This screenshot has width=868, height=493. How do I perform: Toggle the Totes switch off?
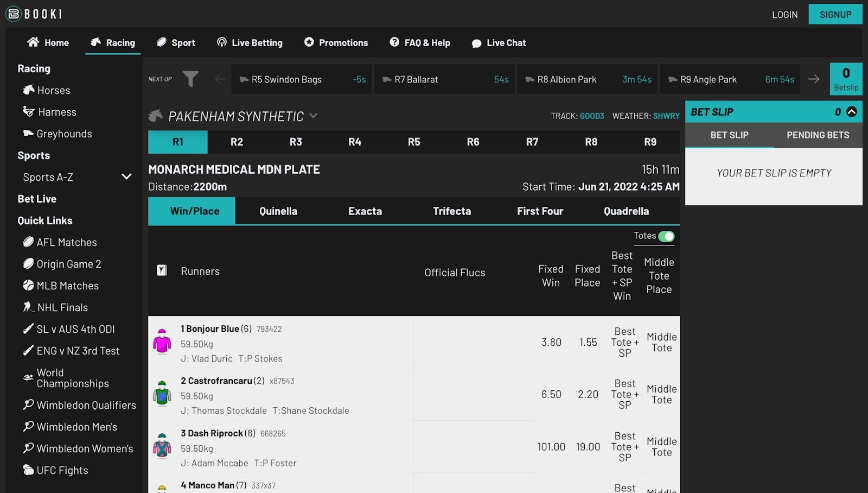point(667,237)
